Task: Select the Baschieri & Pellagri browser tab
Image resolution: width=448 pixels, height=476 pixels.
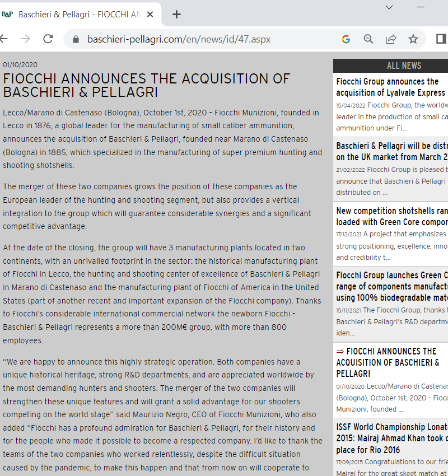Action: pyautogui.click(x=80, y=14)
